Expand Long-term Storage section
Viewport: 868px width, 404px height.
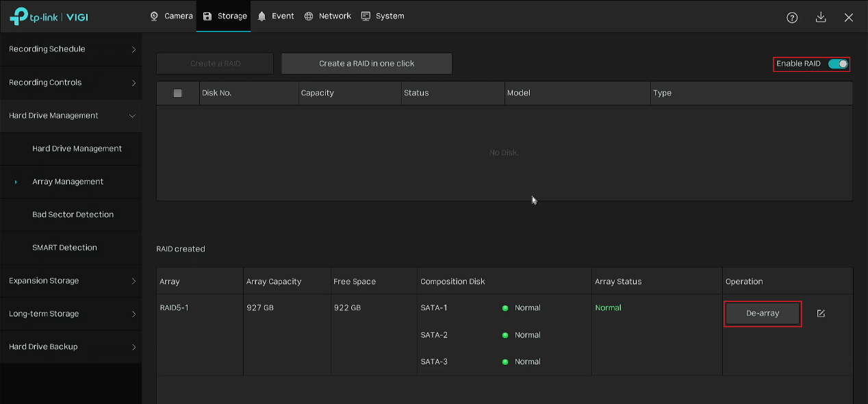71,314
